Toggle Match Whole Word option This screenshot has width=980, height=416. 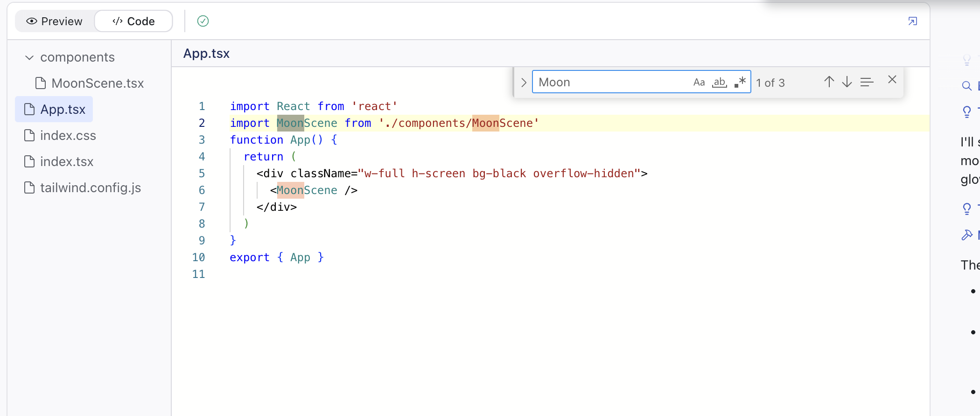[719, 83]
